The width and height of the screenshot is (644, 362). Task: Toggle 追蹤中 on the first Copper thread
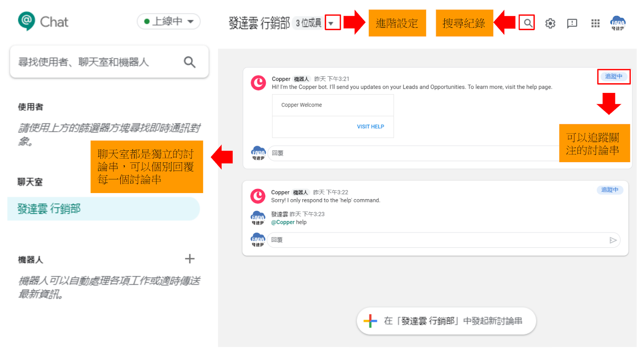pyautogui.click(x=613, y=76)
